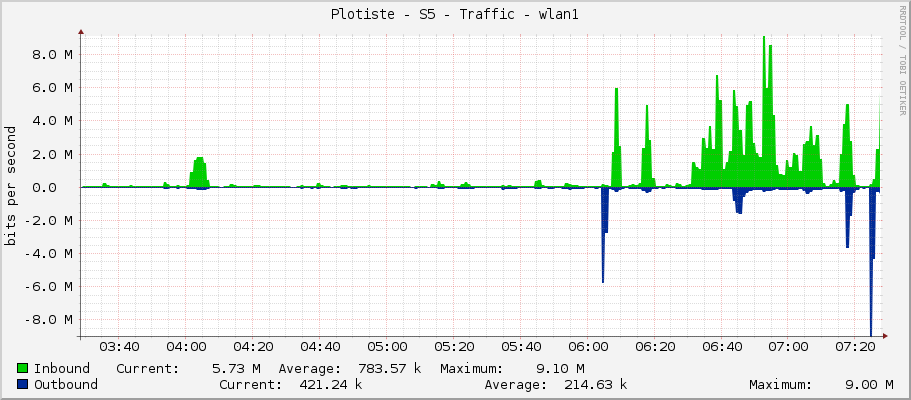Viewport: 911px width, 400px height.
Task: Click the '07:20' time axis label
Action: pyautogui.click(x=856, y=348)
